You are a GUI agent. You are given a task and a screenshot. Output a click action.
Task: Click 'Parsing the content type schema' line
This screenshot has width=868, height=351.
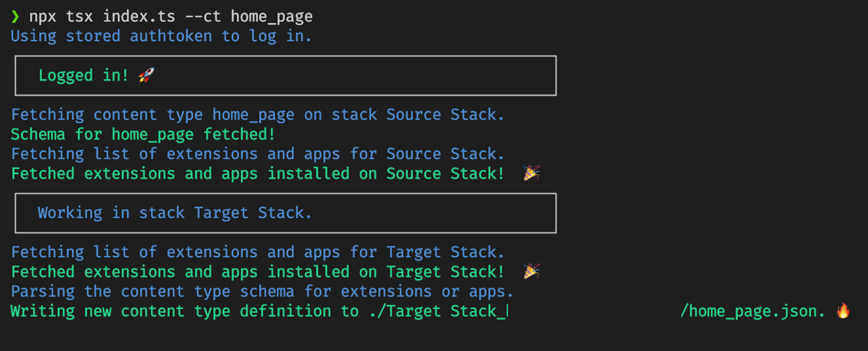262,292
